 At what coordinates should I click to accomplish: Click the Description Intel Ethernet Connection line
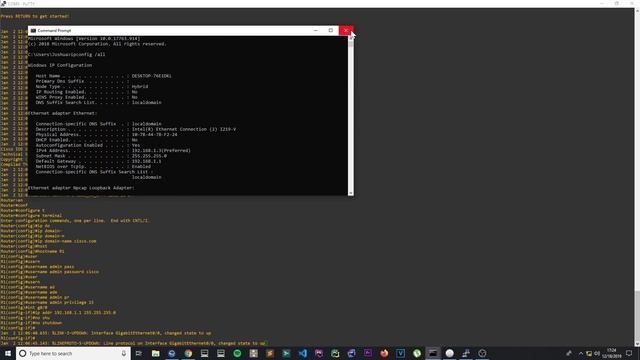pyautogui.click(x=136, y=129)
